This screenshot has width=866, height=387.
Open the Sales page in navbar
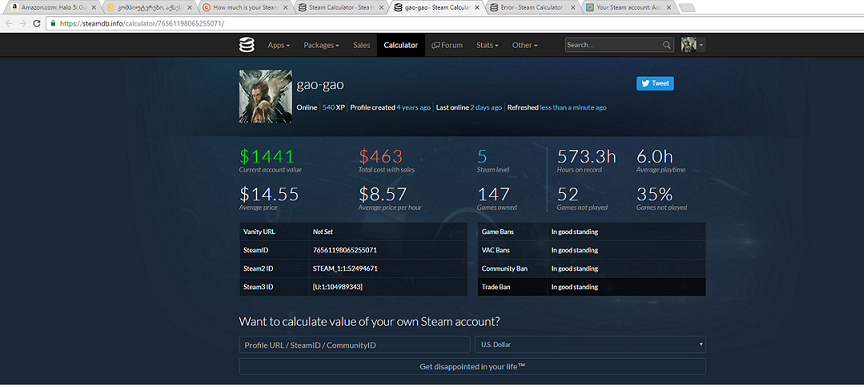click(362, 45)
